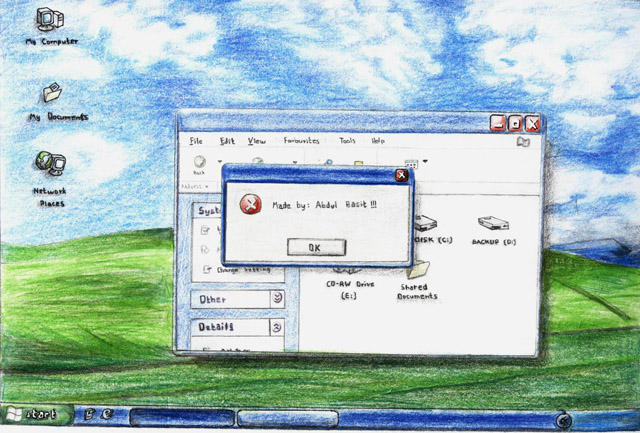Open the Shared Documents folder
This screenshot has height=433, width=640.
[418, 271]
